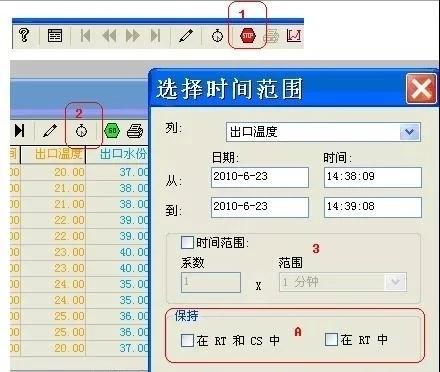This screenshot has width=440, height=372.
Task: Select the first 40.00 cell in 出口水份 column
Action: click(117, 252)
